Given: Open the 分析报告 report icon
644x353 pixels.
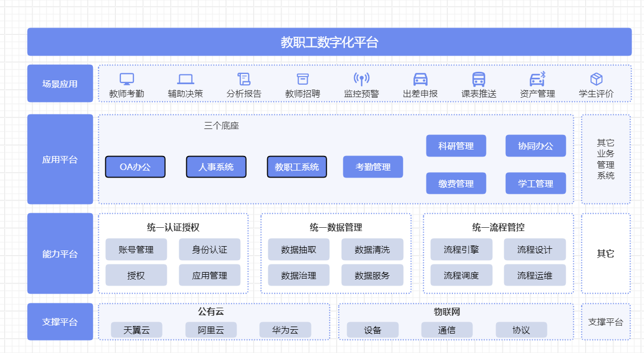Looking at the screenshot, I should [x=244, y=79].
